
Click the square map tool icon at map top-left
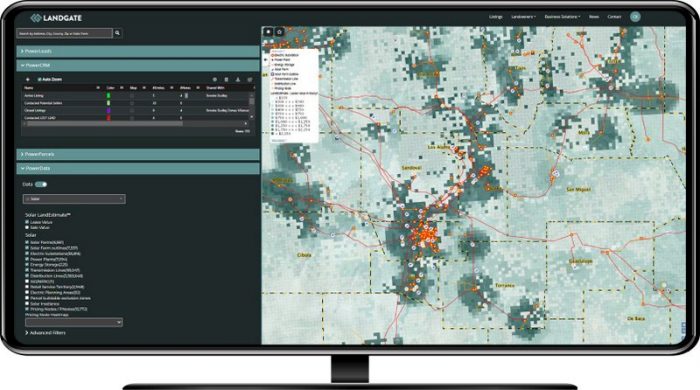[268, 32]
